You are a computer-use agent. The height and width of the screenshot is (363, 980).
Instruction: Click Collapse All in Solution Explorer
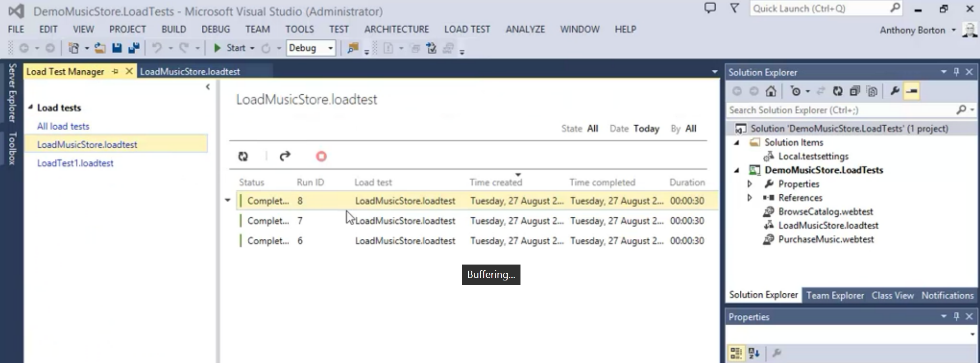coord(854,91)
